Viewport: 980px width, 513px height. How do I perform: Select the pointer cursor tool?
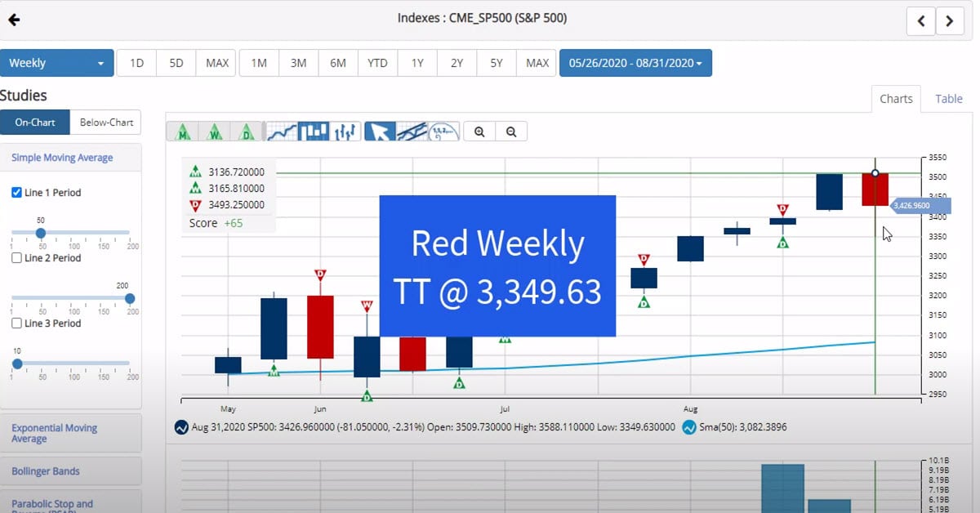tap(380, 132)
